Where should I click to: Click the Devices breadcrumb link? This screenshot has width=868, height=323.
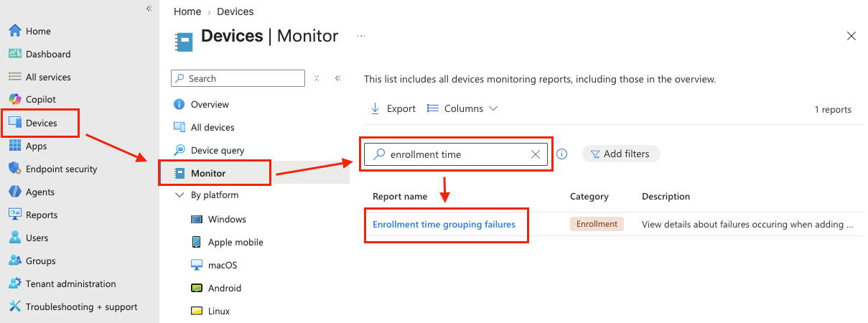pyautogui.click(x=235, y=11)
